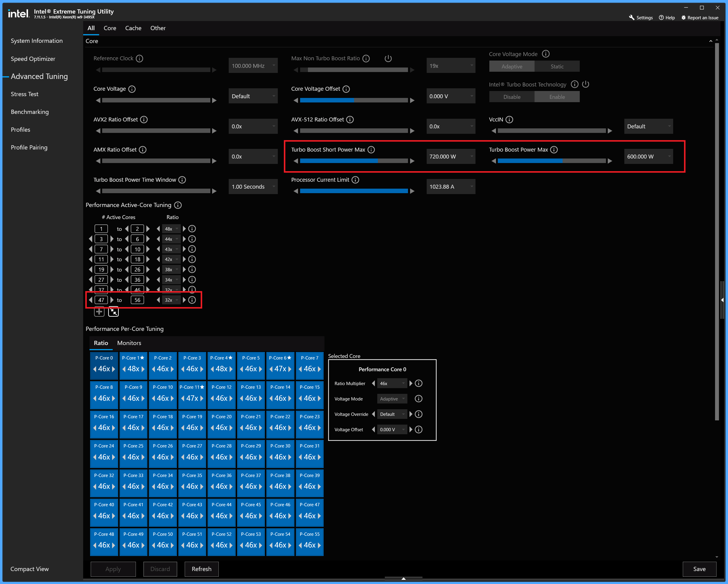The image size is (728, 584).
Task: Open Turbo Boost Power Time Window info
Action: point(182,180)
